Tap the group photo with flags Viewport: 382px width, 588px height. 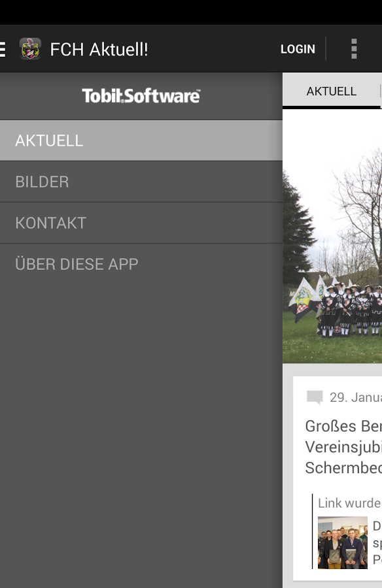pyautogui.click(x=332, y=237)
